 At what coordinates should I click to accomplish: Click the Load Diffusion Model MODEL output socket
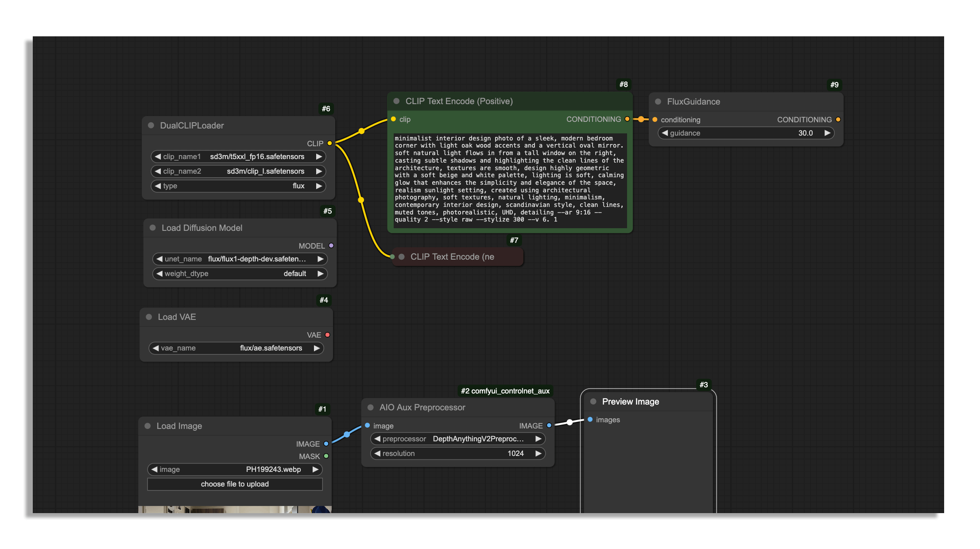tap(331, 245)
